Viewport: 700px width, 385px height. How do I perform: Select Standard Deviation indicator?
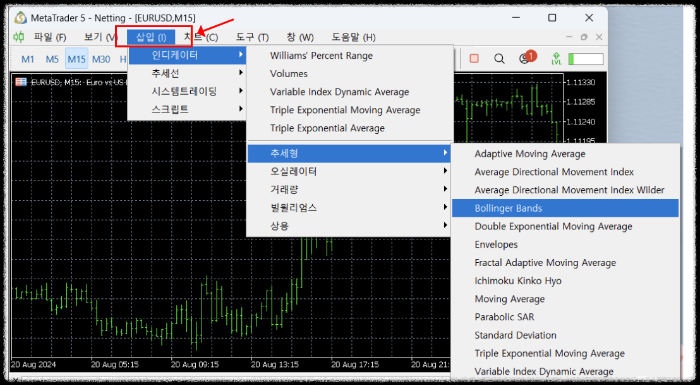[x=515, y=335]
